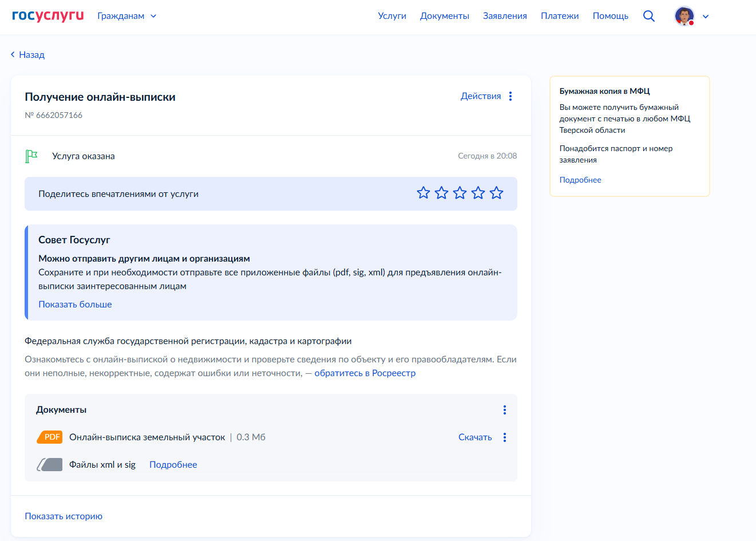This screenshot has width=756, height=541.
Task: Rate the service three stars
Action: tap(460, 193)
